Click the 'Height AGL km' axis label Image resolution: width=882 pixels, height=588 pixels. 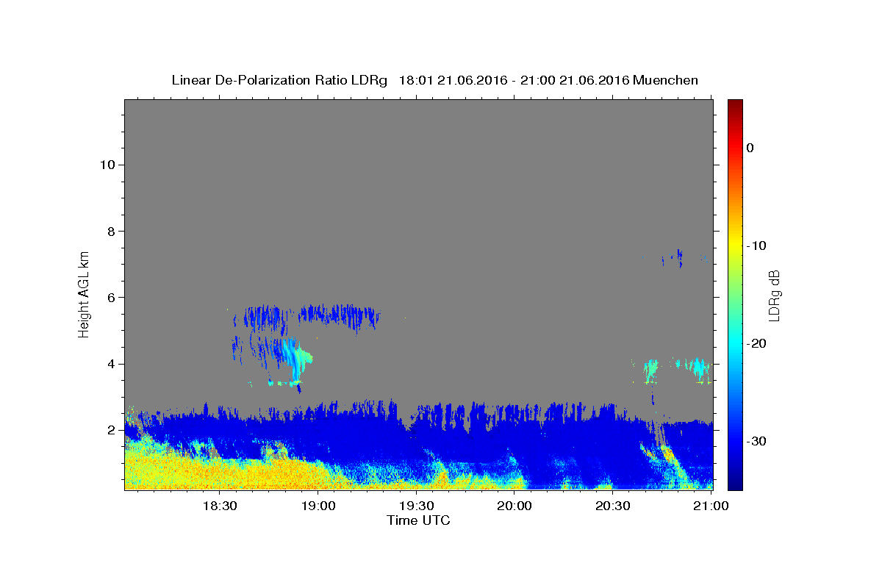point(84,293)
